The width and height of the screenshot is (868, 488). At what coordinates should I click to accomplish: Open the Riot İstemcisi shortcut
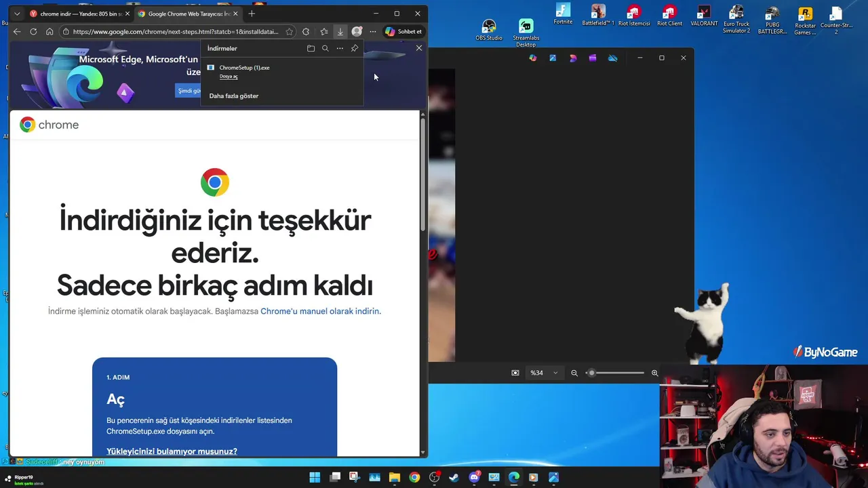coord(634,15)
